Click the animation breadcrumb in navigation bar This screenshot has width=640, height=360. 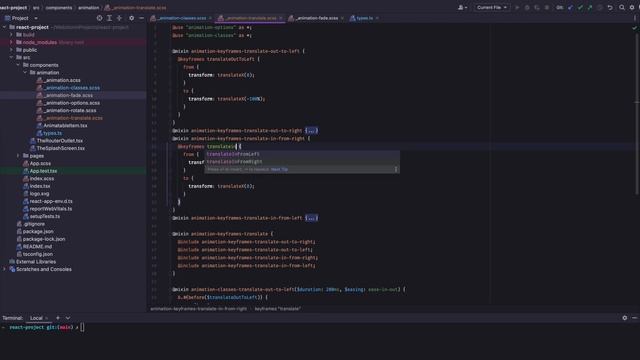click(89, 7)
